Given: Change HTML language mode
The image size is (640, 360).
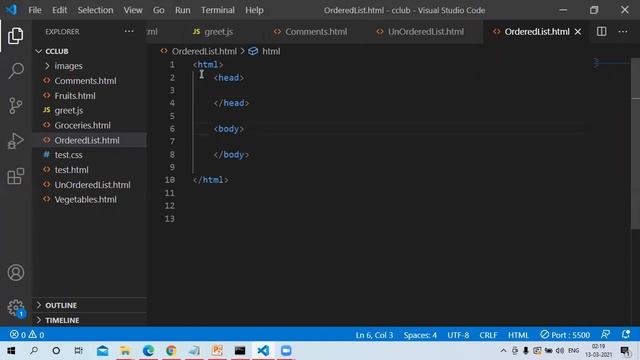Looking at the screenshot, I should pyautogui.click(x=518, y=335).
